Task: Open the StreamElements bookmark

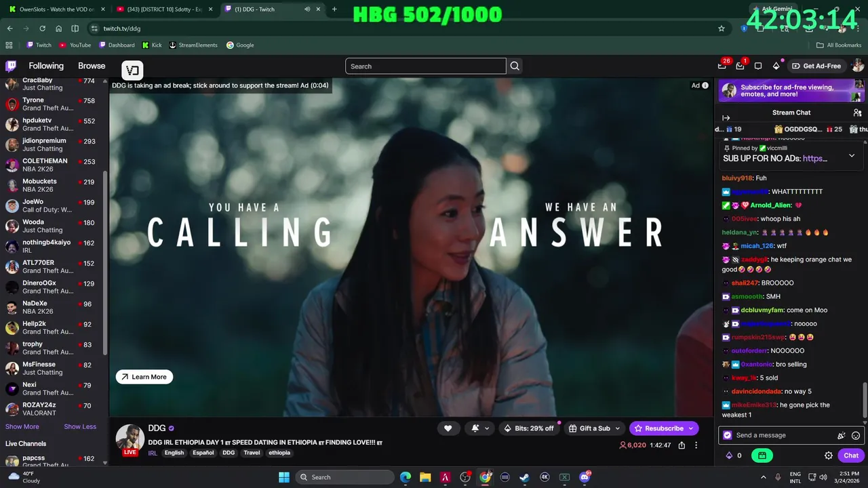Action: tap(193, 45)
